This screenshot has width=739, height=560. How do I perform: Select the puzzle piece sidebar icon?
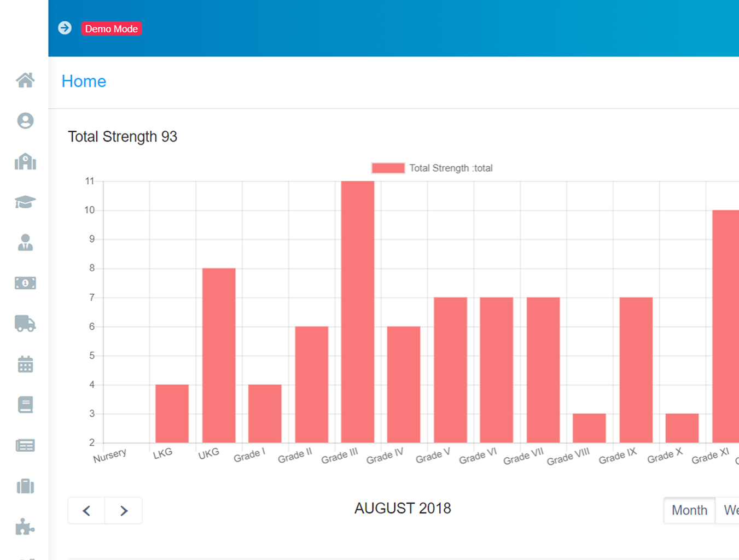tap(25, 527)
